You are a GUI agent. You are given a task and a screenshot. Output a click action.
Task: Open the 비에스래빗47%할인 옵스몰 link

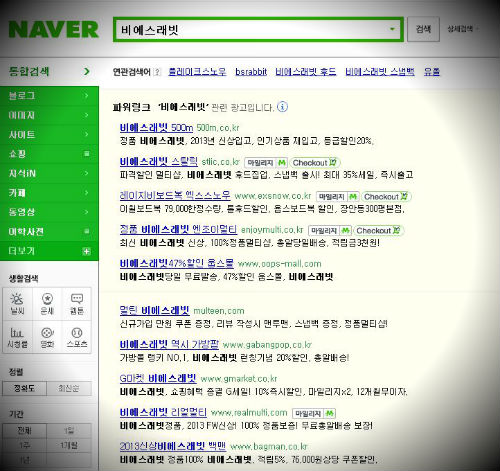tap(177, 263)
